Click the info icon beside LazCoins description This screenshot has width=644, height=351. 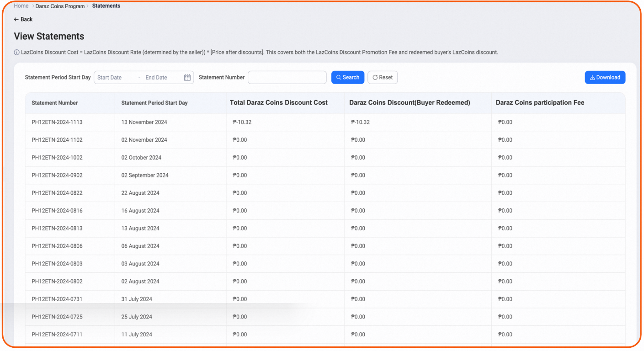point(17,53)
